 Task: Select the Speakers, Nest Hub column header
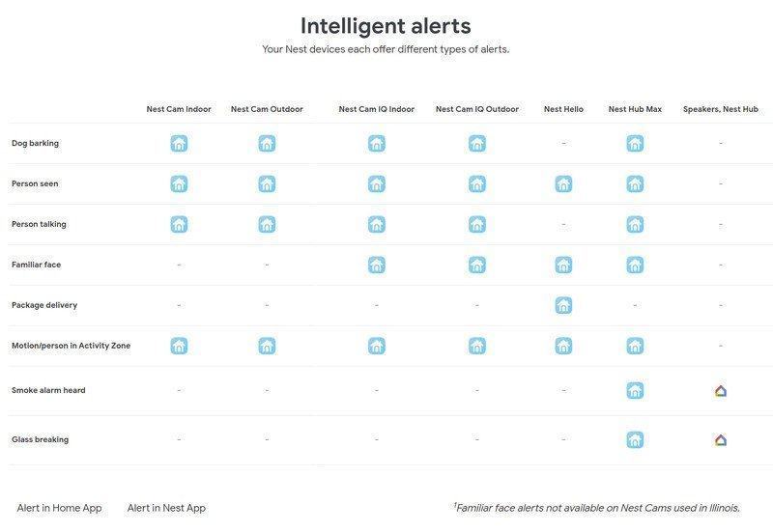pyautogui.click(x=720, y=109)
